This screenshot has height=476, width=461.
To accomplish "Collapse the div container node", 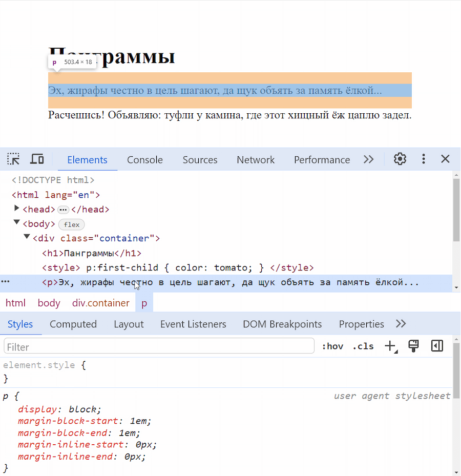I will click(x=27, y=237).
